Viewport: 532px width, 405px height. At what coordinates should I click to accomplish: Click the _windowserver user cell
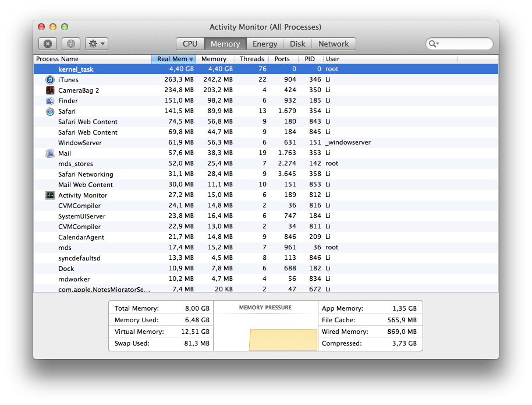348,143
